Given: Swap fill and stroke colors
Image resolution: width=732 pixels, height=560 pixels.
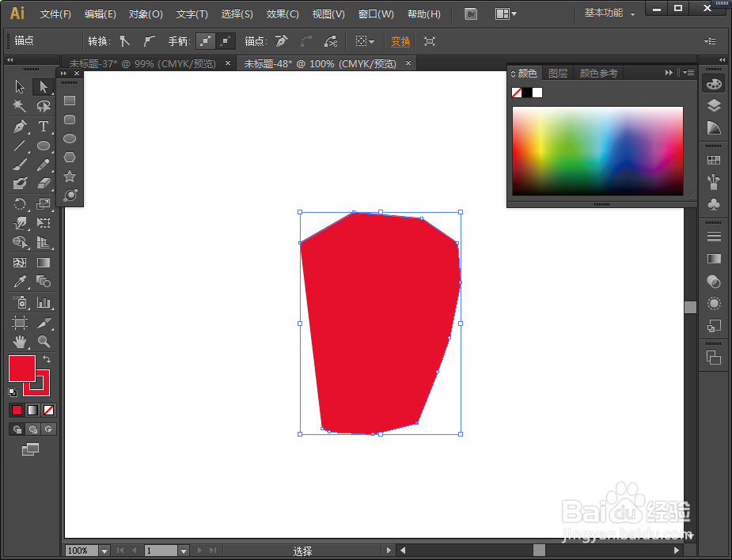Looking at the screenshot, I should (x=47, y=359).
